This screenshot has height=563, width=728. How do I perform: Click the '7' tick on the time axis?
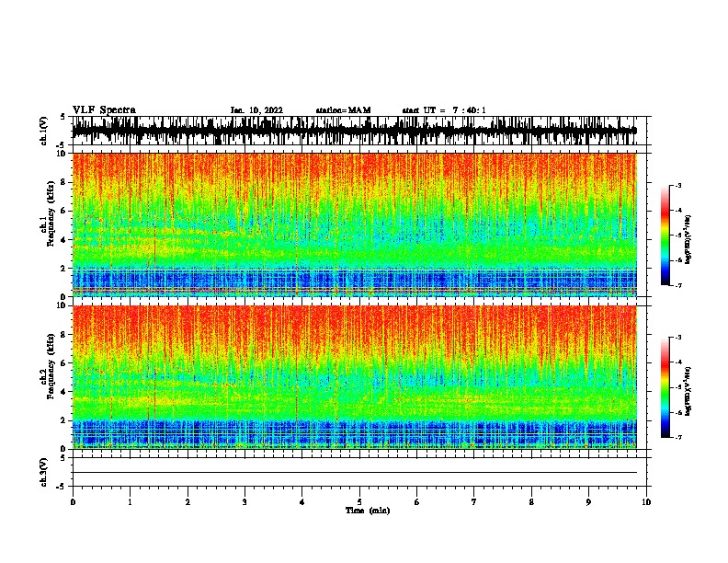pos(474,502)
